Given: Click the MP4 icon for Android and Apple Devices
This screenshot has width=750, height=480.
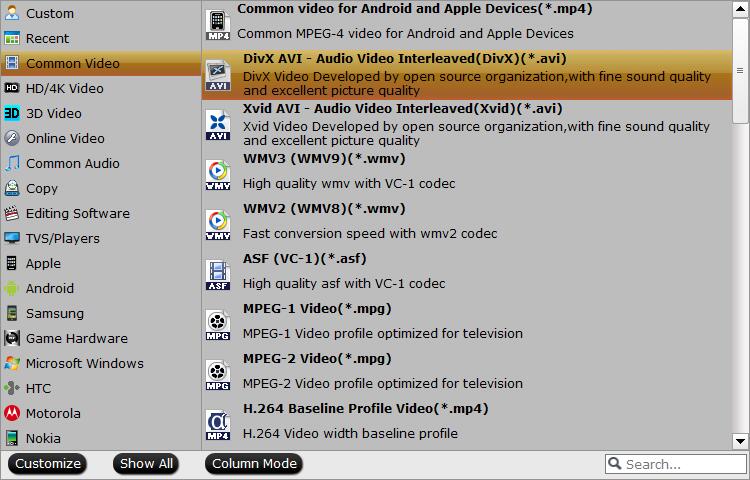Looking at the screenshot, I should pos(218,25).
